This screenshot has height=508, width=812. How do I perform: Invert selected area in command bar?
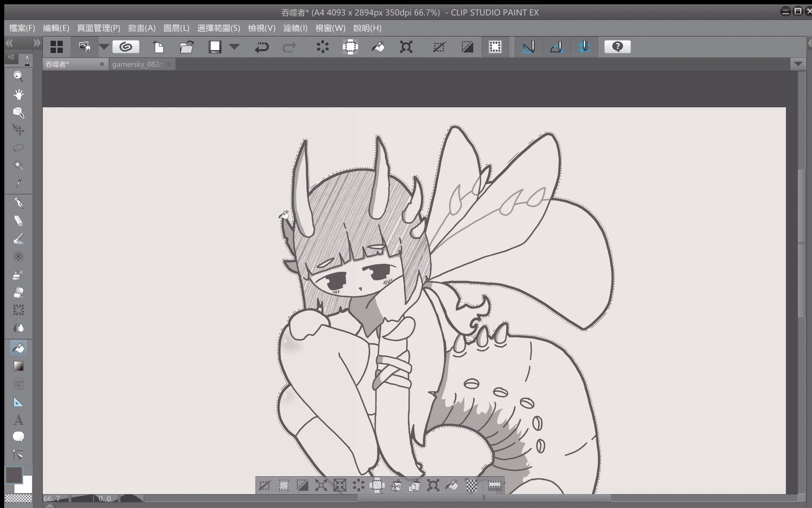(467, 47)
